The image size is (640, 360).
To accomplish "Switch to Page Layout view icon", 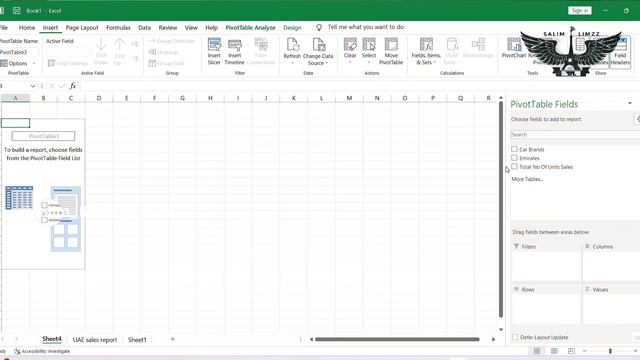I will (x=554, y=351).
